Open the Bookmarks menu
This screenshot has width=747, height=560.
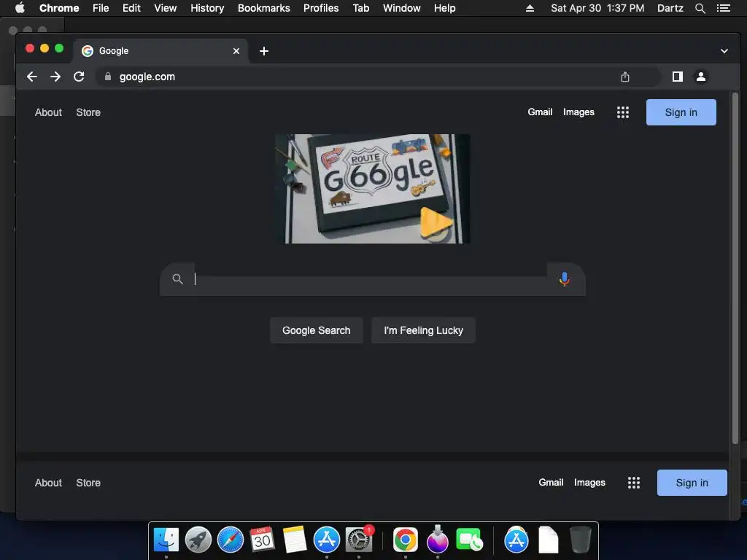[x=264, y=8]
